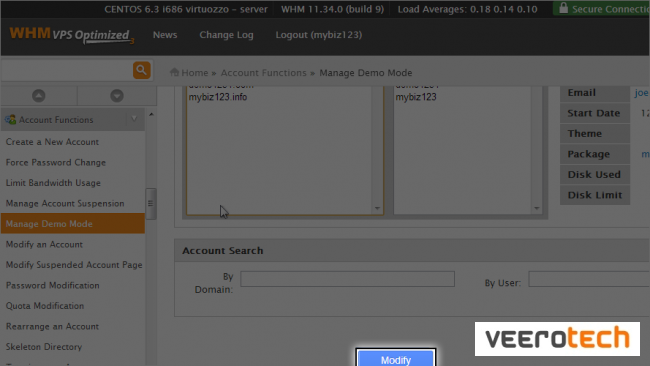
Task: Select Manage Demo Mode in sidebar
Action: [73, 224]
